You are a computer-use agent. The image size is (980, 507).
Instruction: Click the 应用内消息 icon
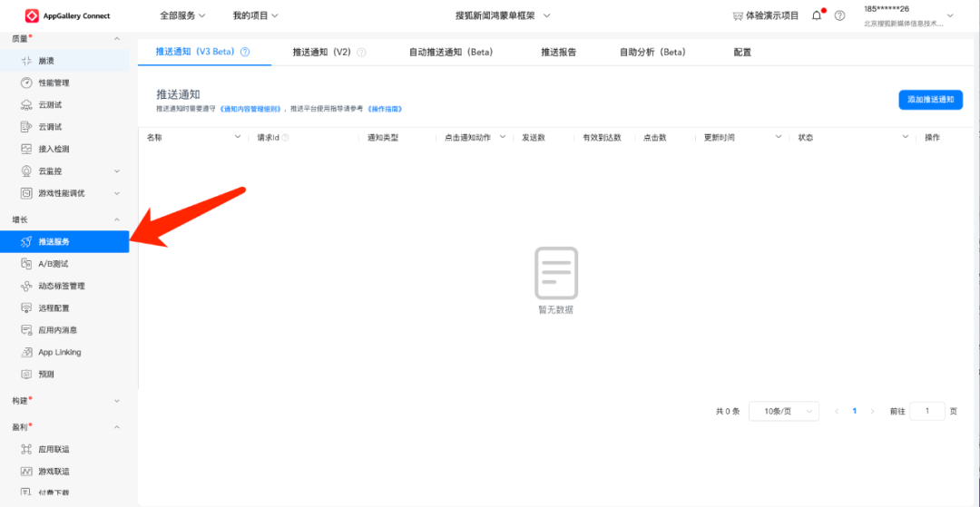pos(26,329)
